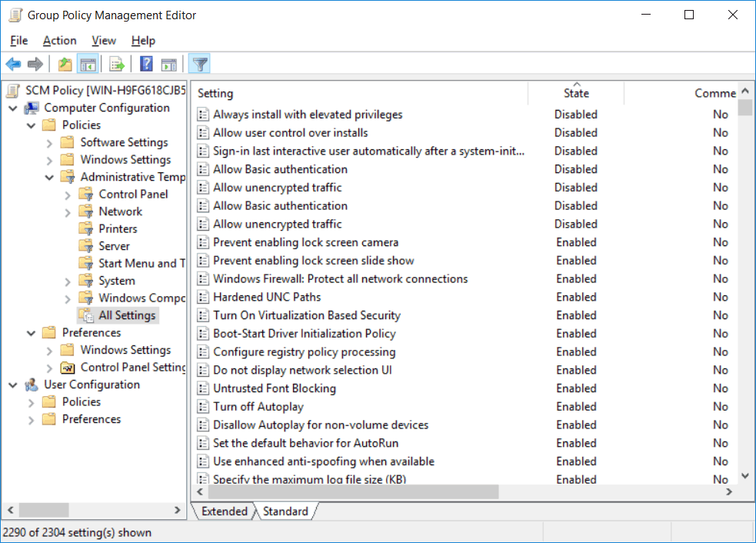This screenshot has width=756, height=543.
Task: Collapse Policies under Computer Configuration
Action: pos(32,125)
